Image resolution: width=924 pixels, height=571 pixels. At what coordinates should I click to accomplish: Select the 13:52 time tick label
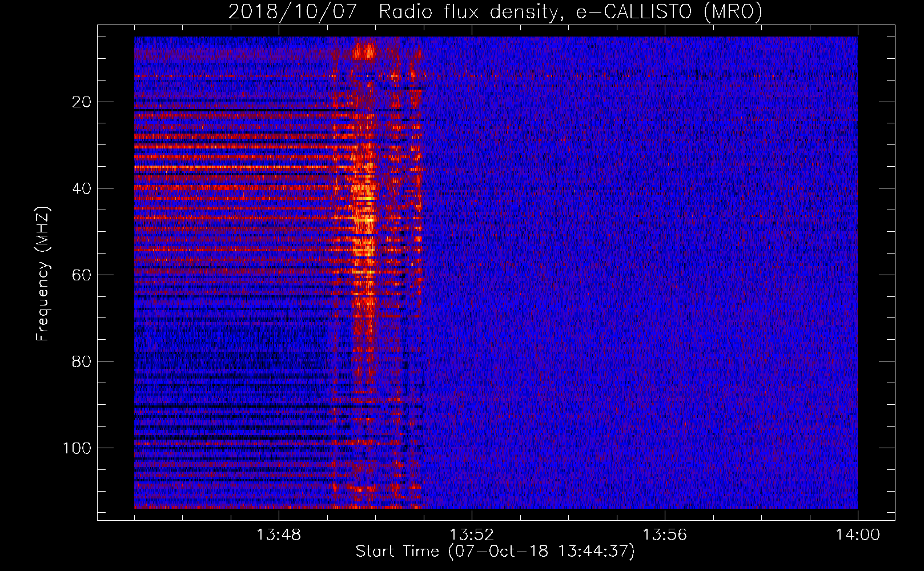pos(472,535)
